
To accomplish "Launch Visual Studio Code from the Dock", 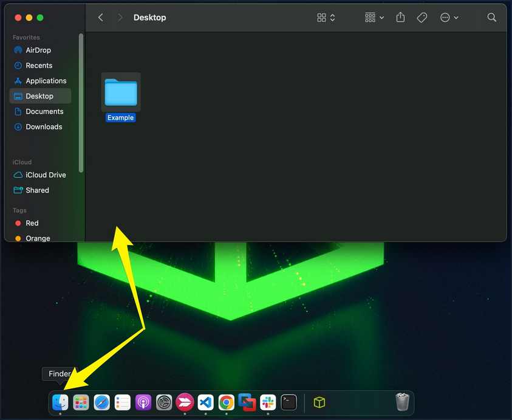I will coord(205,402).
